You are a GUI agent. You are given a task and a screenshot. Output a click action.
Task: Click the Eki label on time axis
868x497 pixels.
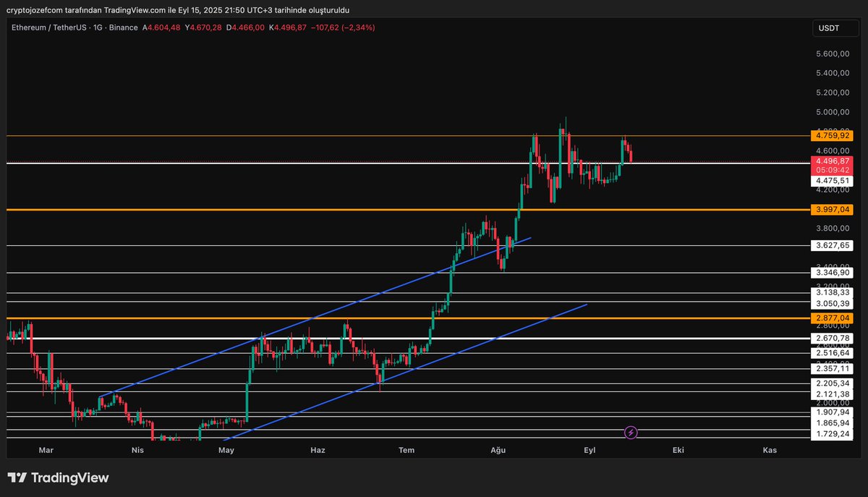[678, 450]
